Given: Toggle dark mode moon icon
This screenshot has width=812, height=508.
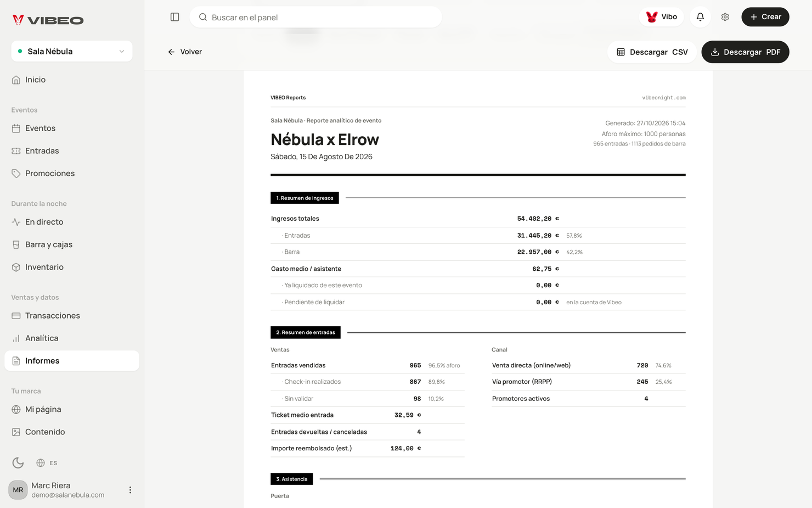Looking at the screenshot, I should click(18, 462).
